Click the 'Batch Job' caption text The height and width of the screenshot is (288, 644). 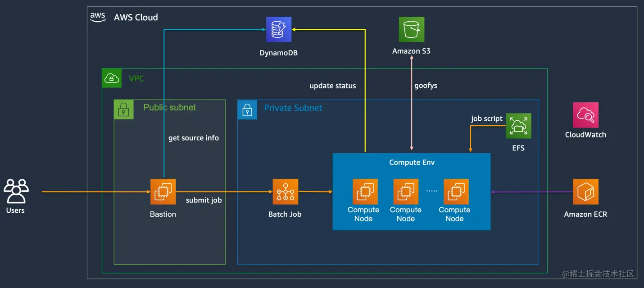click(x=285, y=214)
